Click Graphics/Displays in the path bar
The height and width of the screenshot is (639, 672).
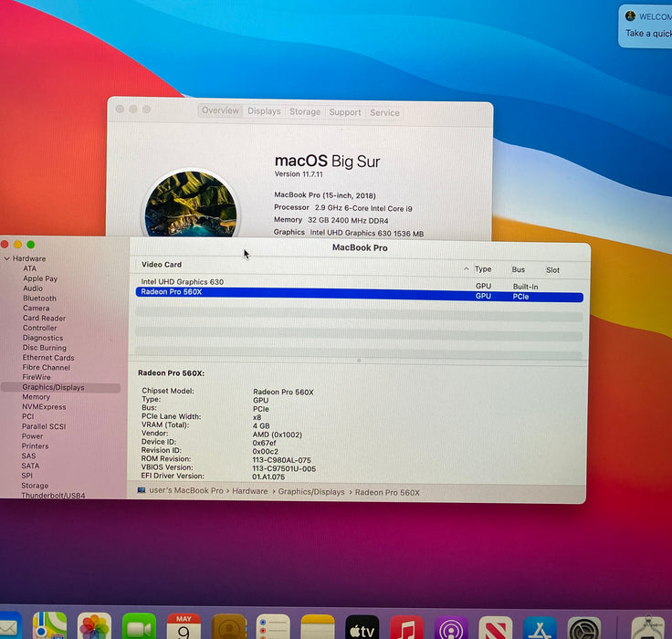311,492
